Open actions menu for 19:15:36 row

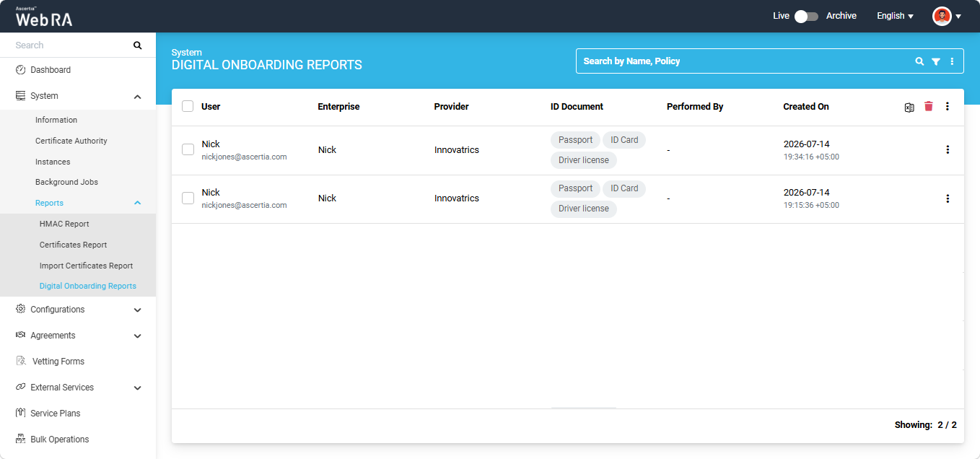(948, 198)
